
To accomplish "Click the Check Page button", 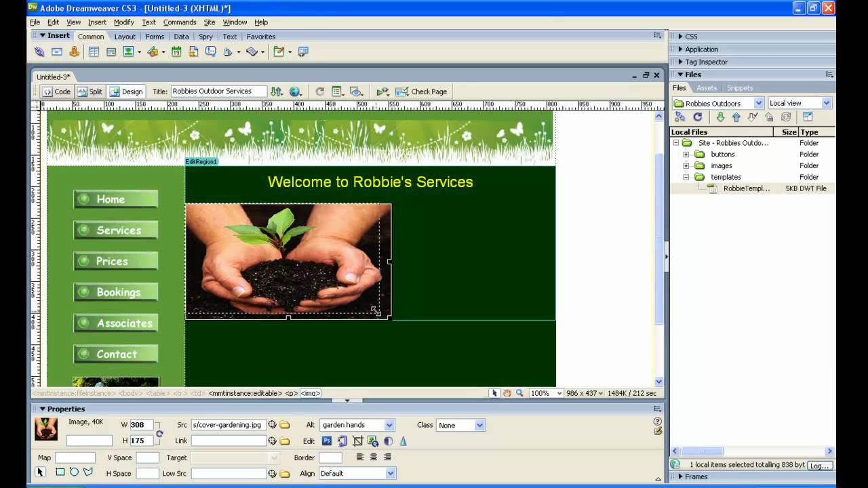I will point(421,91).
